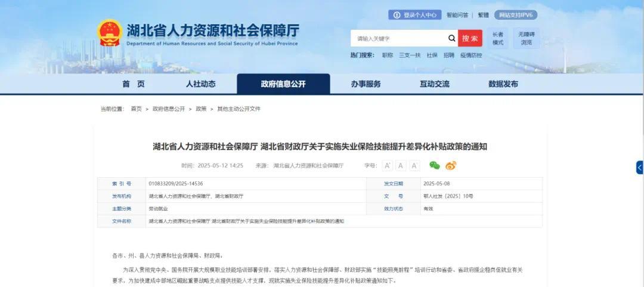
Task: Select hot search term 疫情防控
Action: pos(470,55)
